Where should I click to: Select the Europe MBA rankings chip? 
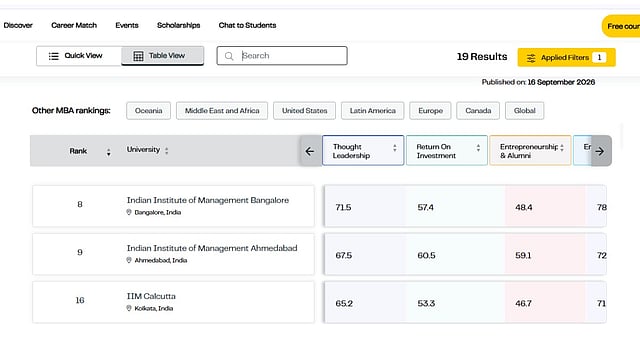(430, 111)
